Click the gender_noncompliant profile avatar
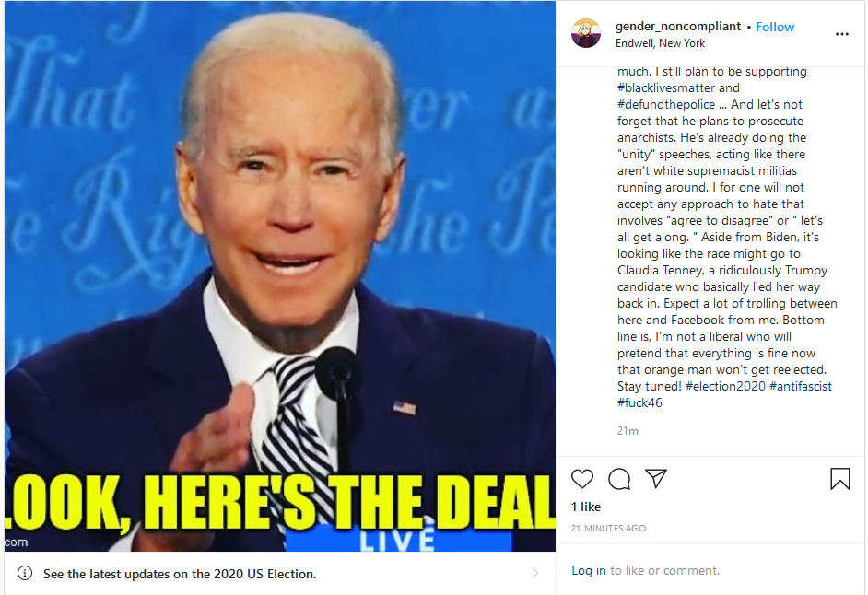The width and height of the screenshot is (868, 595). tap(586, 33)
